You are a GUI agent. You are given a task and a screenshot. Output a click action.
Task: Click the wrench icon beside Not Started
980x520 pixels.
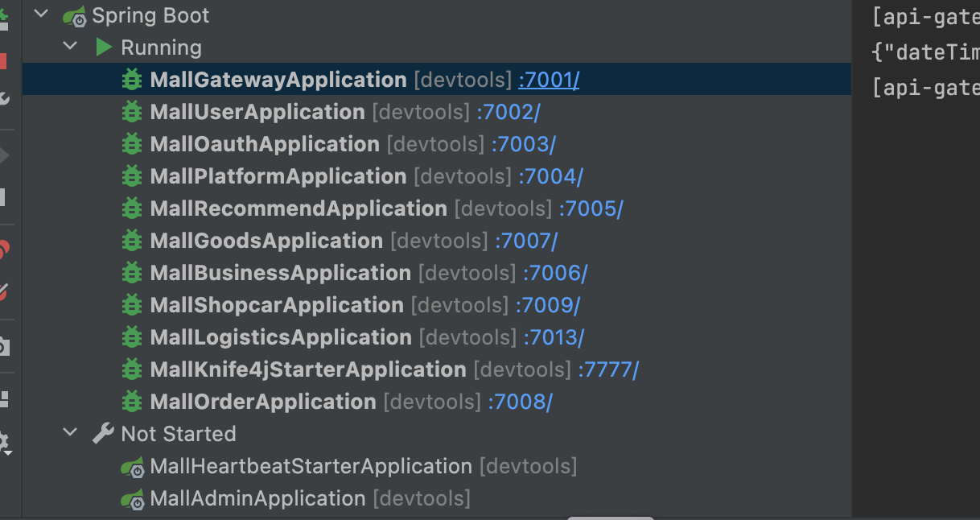pyautogui.click(x=102, y=432)
